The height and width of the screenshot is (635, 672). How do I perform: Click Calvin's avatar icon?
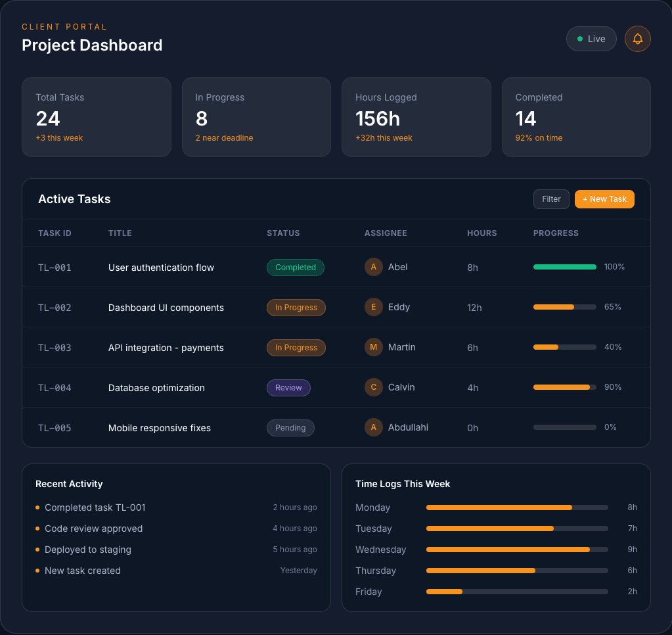click(x=373, y=387)
